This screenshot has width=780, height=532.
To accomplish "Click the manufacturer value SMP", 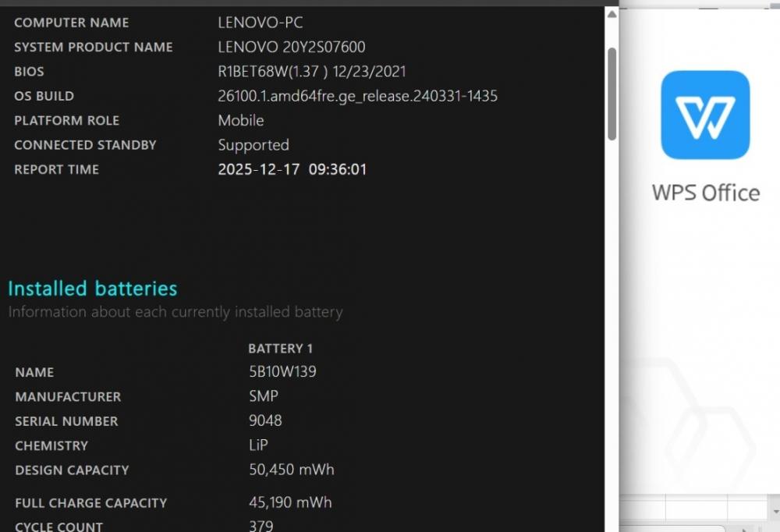I will [264, 396].
